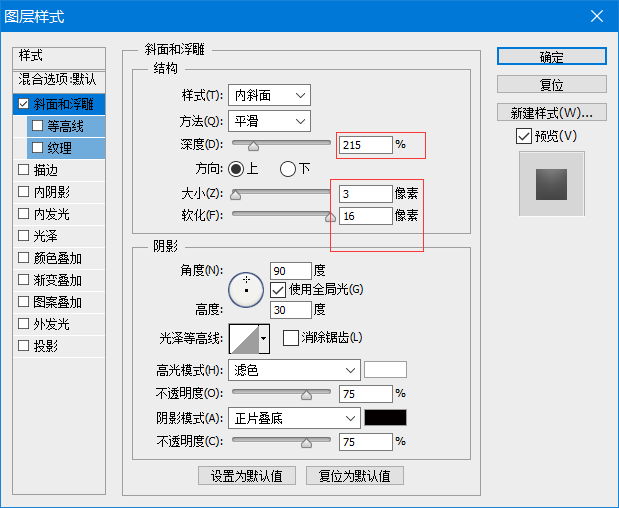Image resolution: width=619 pixels, height=508 pixels.
Task: Close the 图层样式 dialog
Action: pyautogui.click(x=596, y=16)
